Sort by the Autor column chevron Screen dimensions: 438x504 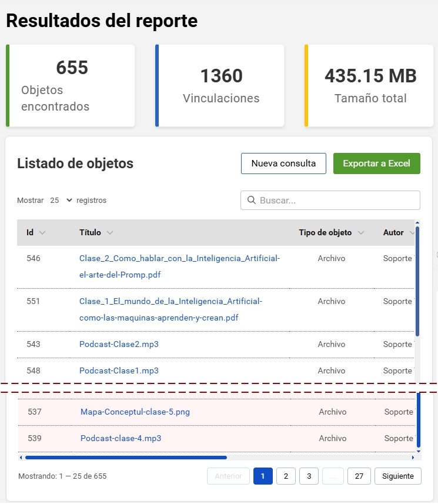coord(412,233)
